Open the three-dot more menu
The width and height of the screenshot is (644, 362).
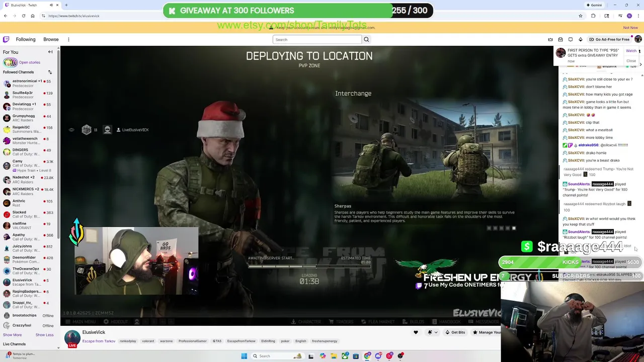coord(68,39)
